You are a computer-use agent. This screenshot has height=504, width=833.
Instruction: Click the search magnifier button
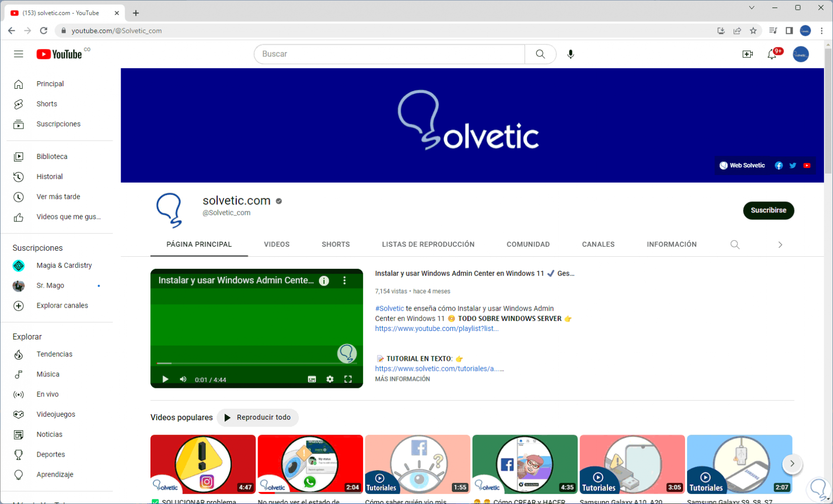pyautogui.click(x=540, y=54)
